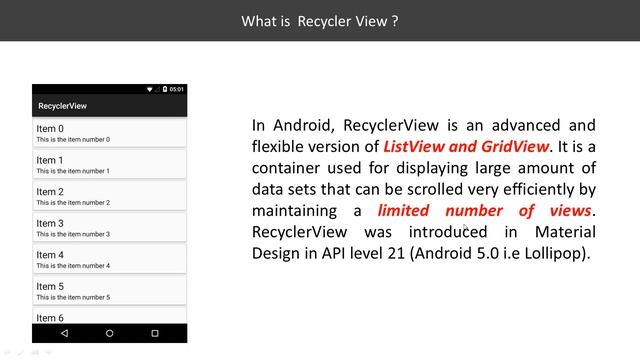Click the slide title 'What is Recycler View ?'
640x360 pixels.
(x=320, y=21)
